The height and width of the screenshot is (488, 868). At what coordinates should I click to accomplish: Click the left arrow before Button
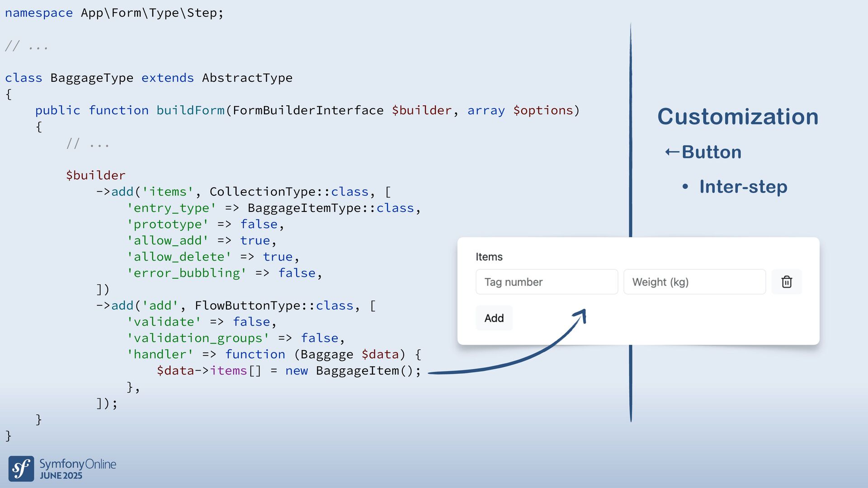pos(672,152)
